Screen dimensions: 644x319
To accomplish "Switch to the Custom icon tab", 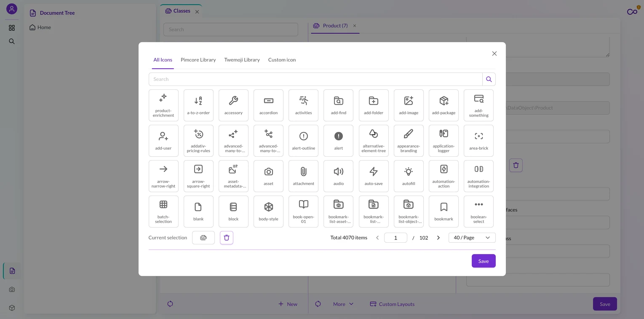I will pyautogui.click(x=282, y=60).
